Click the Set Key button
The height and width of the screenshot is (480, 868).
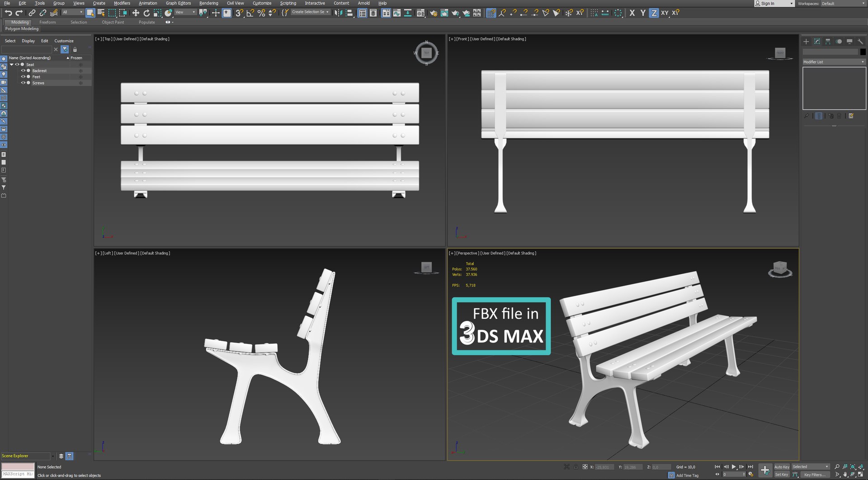(x=782, y=475)
